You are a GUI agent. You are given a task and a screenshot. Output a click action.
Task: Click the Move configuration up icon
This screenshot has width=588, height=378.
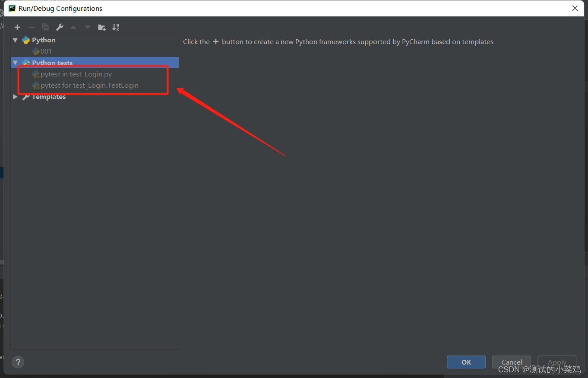(x=73, y=27)
